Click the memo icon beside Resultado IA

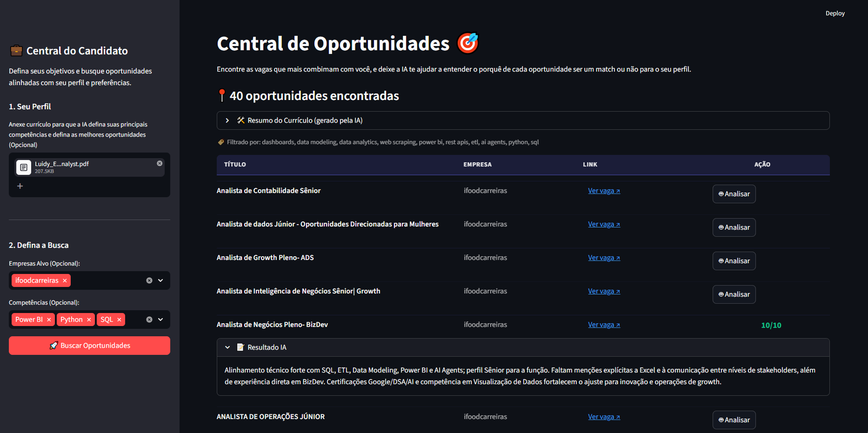tap(240, 347)
